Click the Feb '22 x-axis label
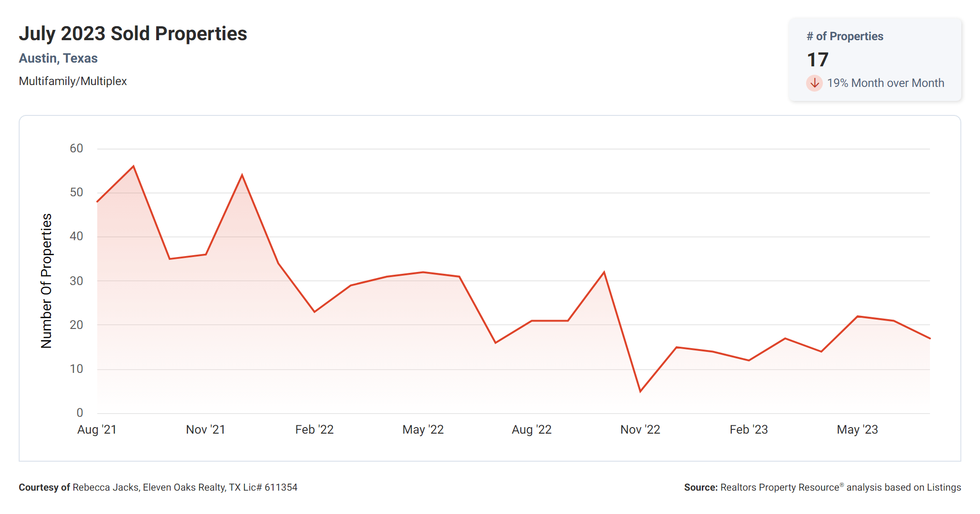 314,429
